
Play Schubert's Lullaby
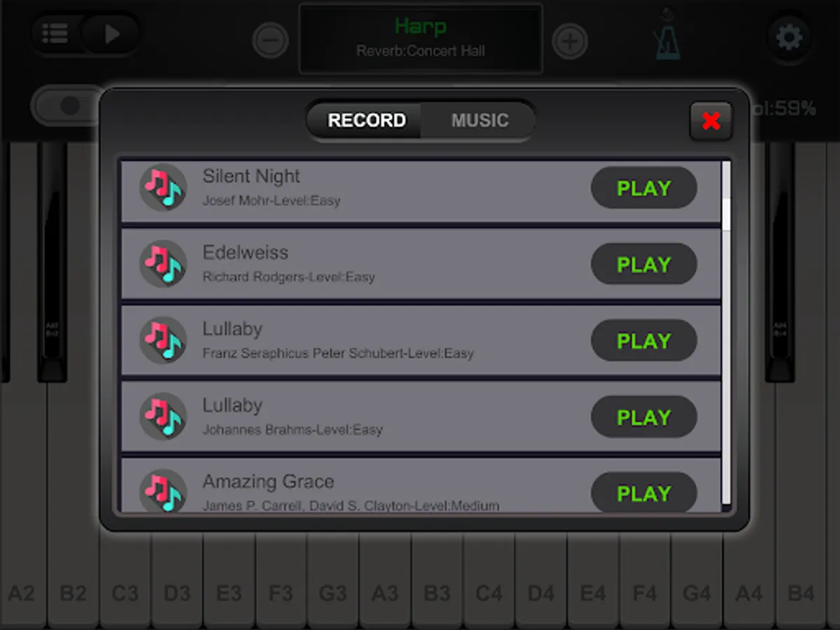click(x=644, y=341)
